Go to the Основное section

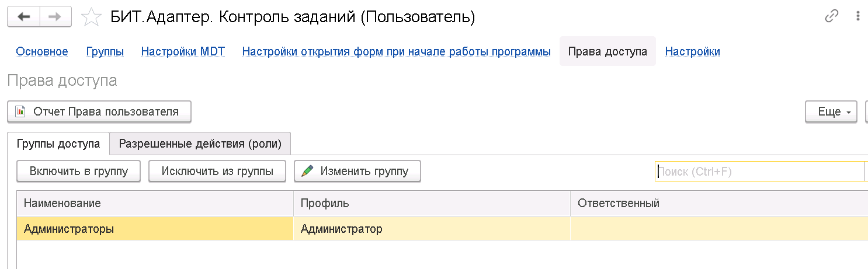(42, 51)
